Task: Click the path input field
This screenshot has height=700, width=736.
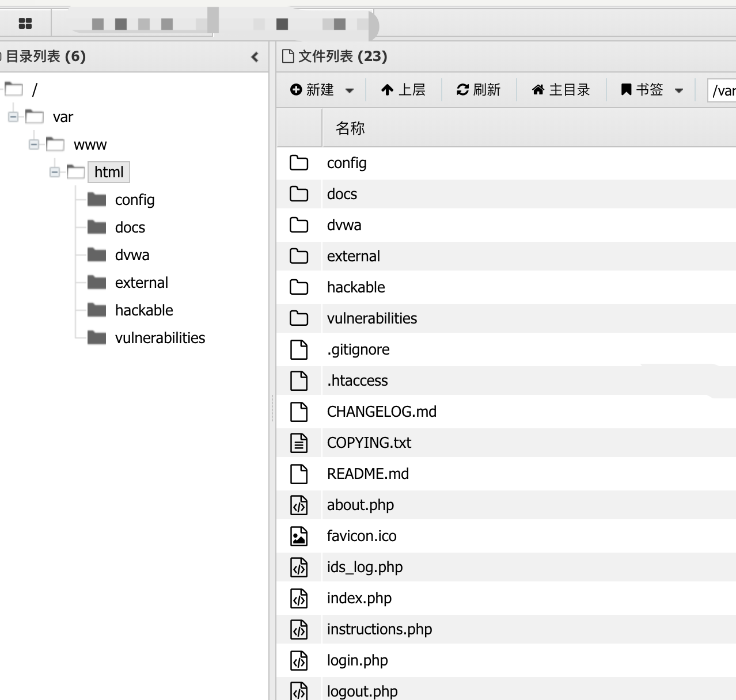Action: click(x=723, y=90)
